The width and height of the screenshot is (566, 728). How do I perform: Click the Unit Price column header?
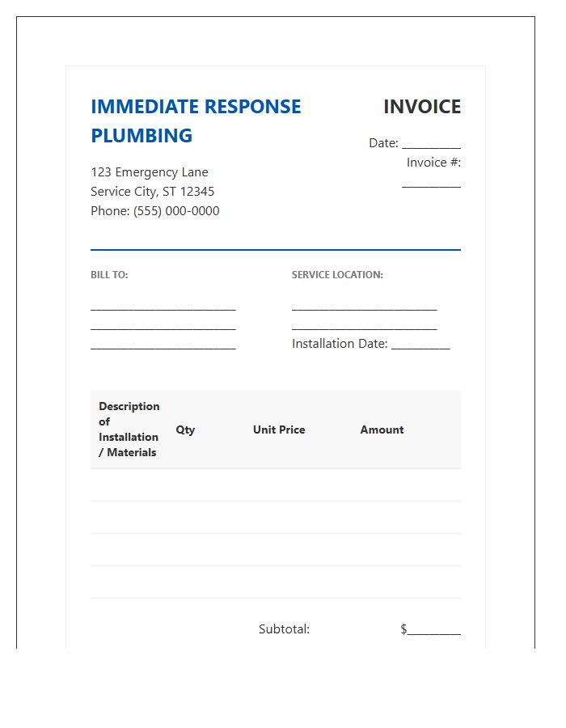(x=279, y=430)
